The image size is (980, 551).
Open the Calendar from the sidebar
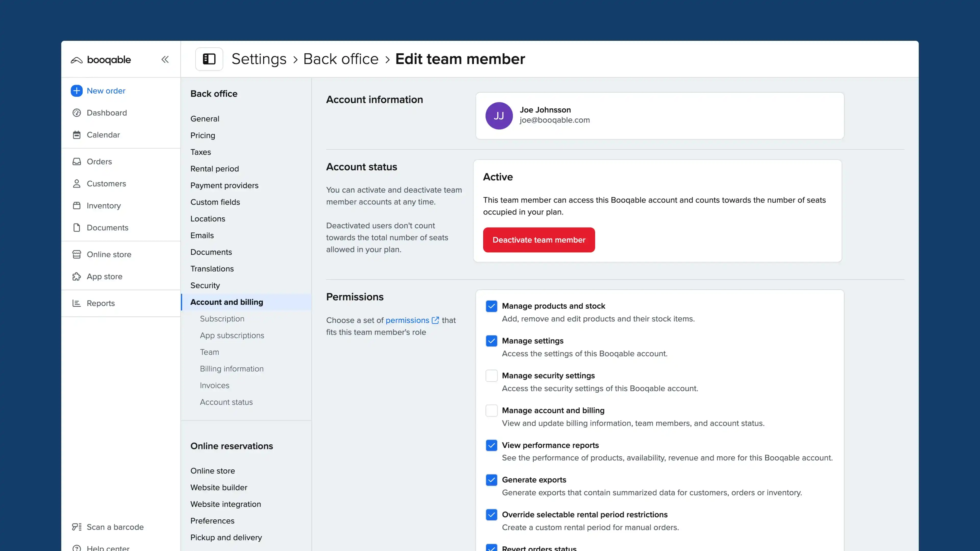(x=77, y=135)
